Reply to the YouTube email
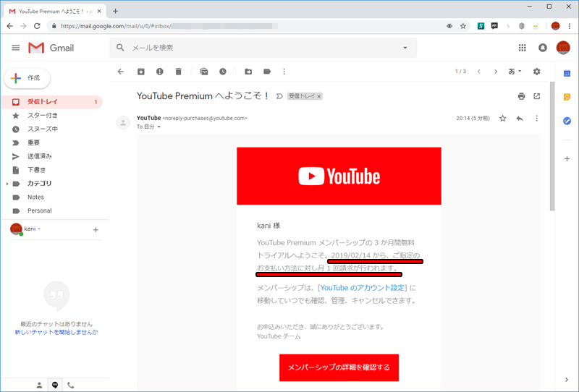Screen dimensions: 579x392 click(520, 119)
